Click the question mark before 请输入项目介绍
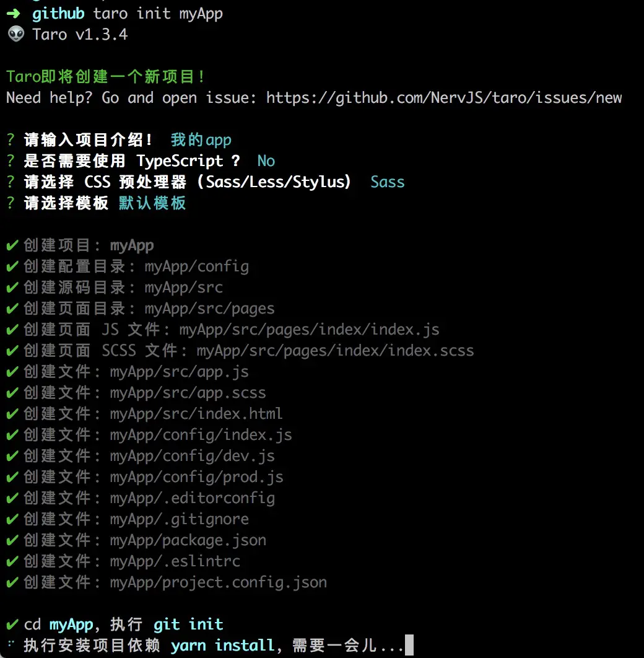 pos(11,140)
